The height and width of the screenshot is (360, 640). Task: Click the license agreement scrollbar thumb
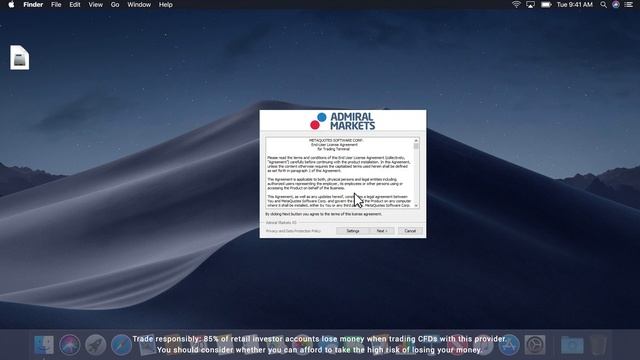click(x=416, y=146)
